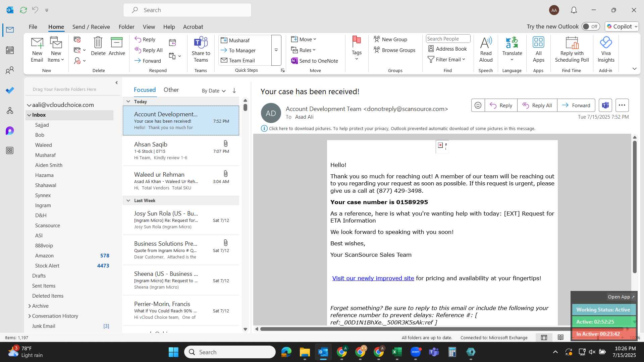Open more actions ellipsis in reading pane

tap(622, 105)
